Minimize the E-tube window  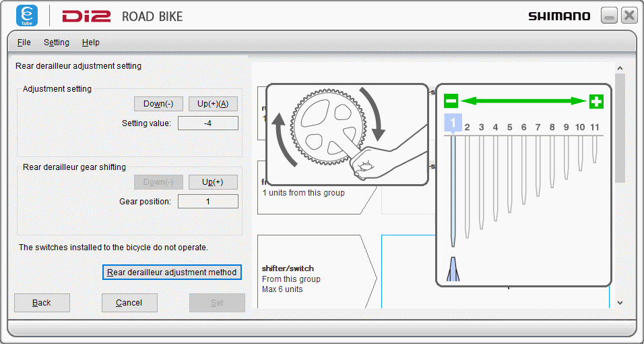(x=609, y=16)
